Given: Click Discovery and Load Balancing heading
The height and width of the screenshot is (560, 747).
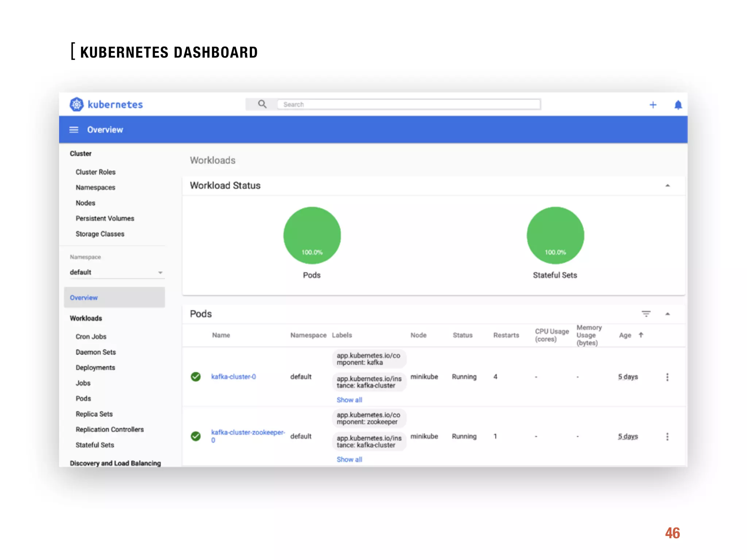Looking at the screenshot, I should coord(115,463).
